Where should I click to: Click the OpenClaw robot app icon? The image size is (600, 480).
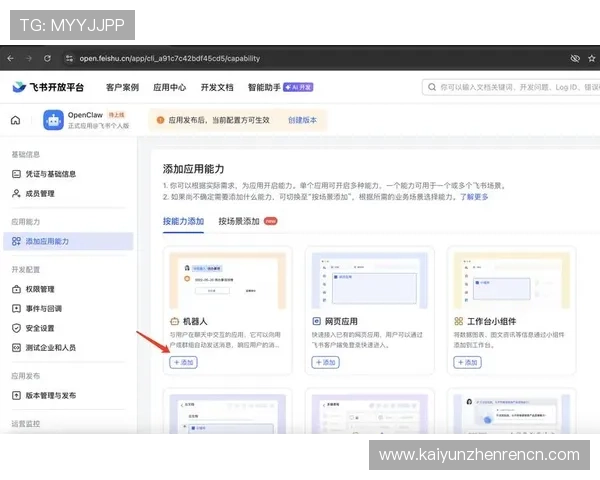coord(53,120)
